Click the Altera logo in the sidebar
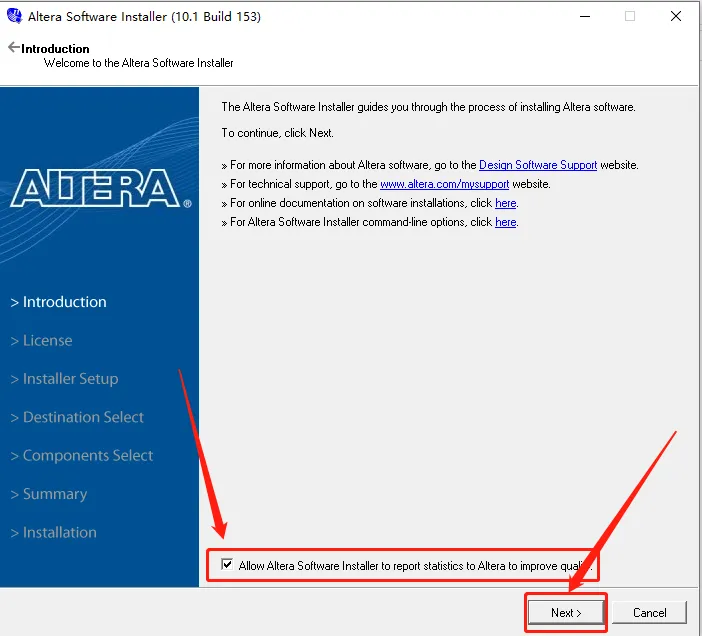702x636 pixels. (100, 188)
